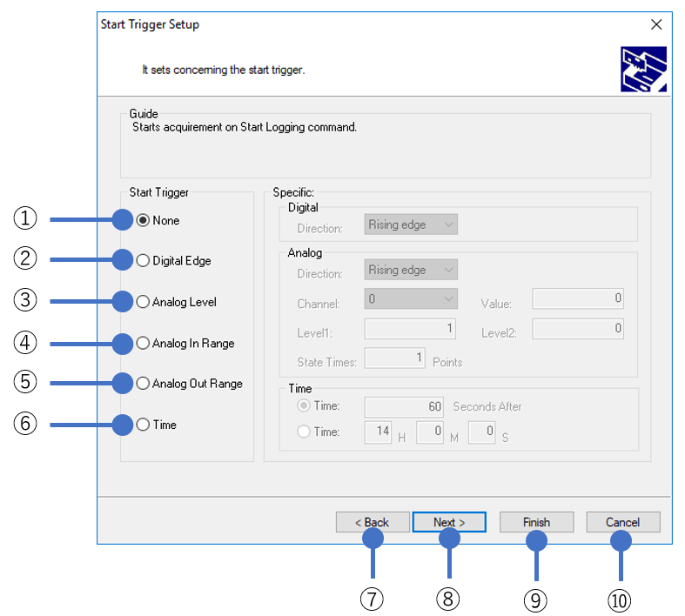685x616 pixels.
Task: Select the None start trigger option
Action: click(x=143, y=221)
